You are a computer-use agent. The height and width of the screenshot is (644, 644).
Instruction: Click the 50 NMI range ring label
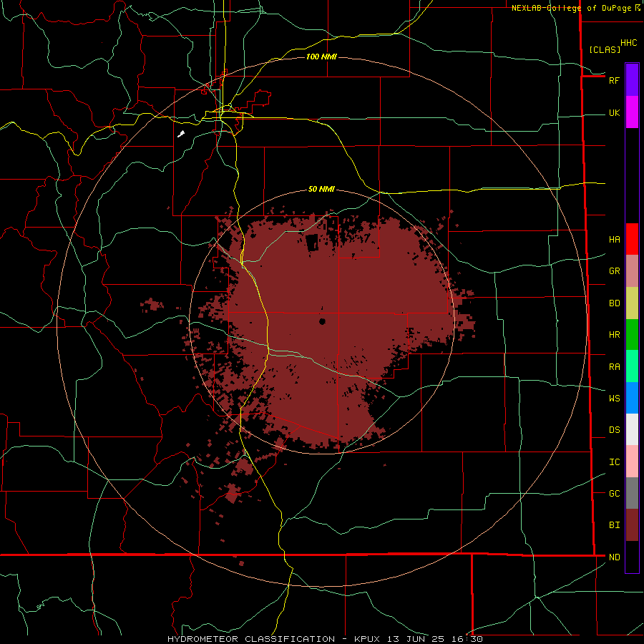[321, 190]
